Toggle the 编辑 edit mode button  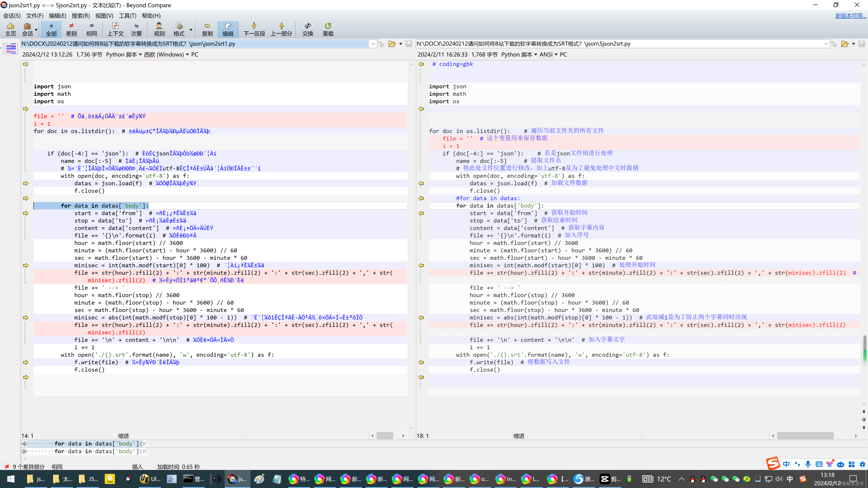pos(228,29)
